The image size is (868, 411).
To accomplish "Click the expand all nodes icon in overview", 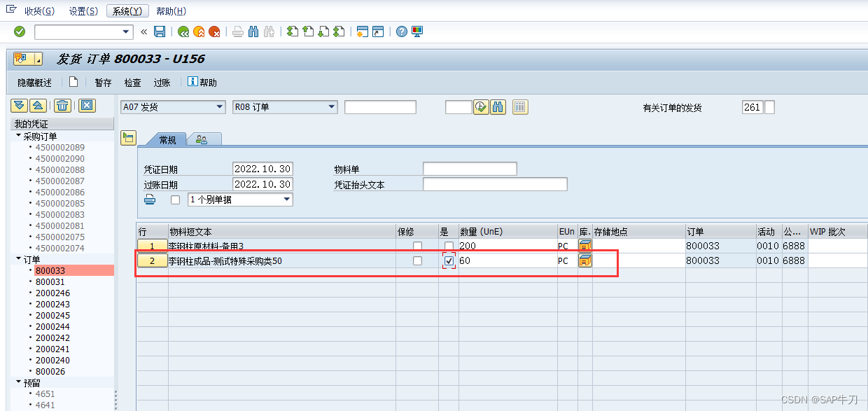I will [x=20, y=106].
